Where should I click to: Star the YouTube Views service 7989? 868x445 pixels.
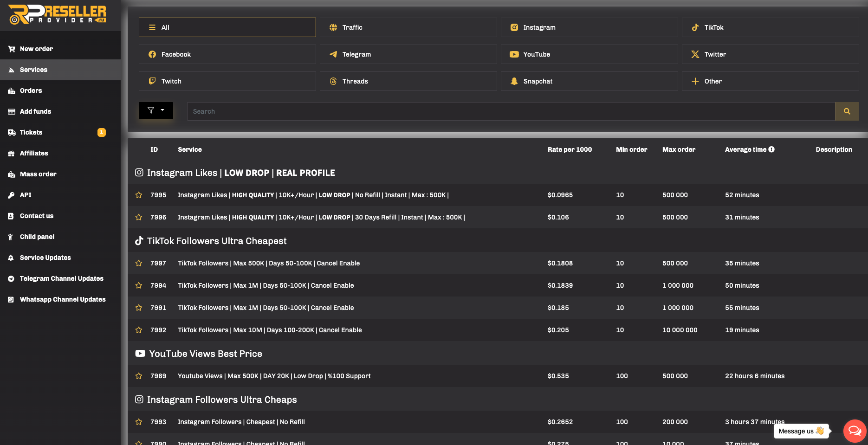pos(139,376)
